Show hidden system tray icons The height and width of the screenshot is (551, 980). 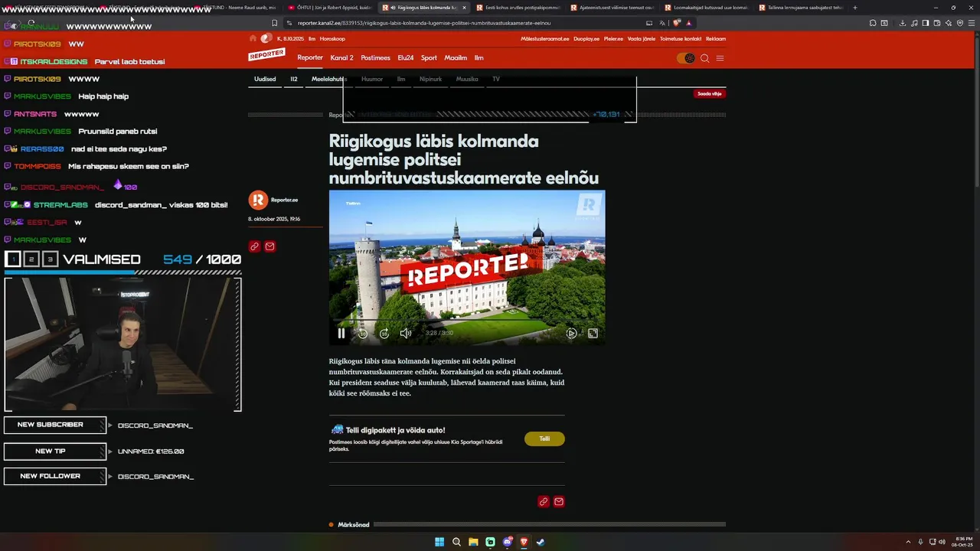pos(908,542)
